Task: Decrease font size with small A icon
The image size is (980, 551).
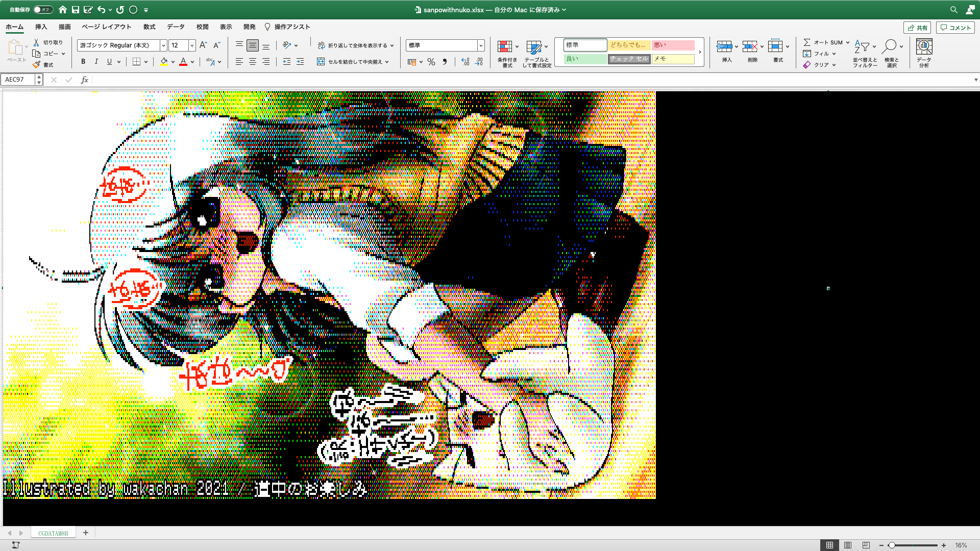Action: (x=217, y=45)
